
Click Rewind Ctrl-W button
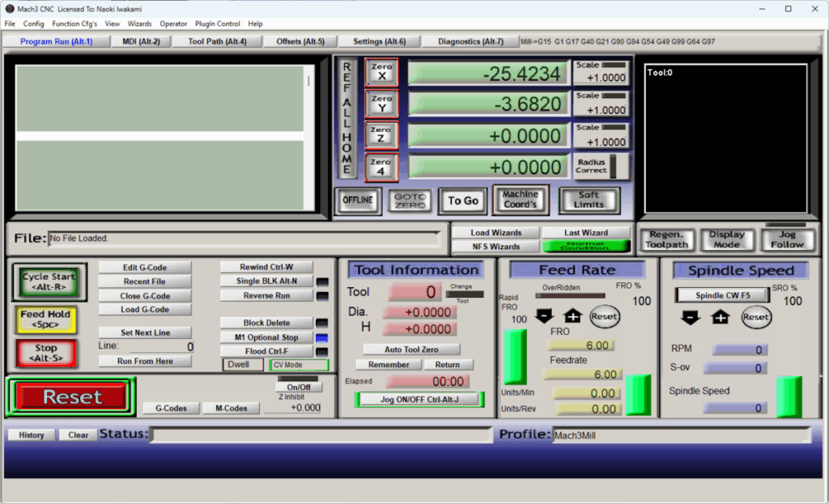point(266,267)
